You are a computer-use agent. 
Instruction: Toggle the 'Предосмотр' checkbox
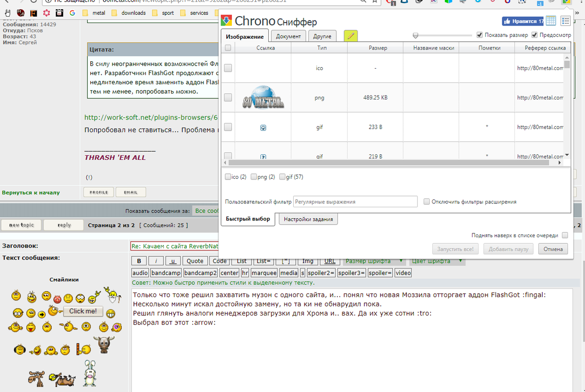coord(534,35)
